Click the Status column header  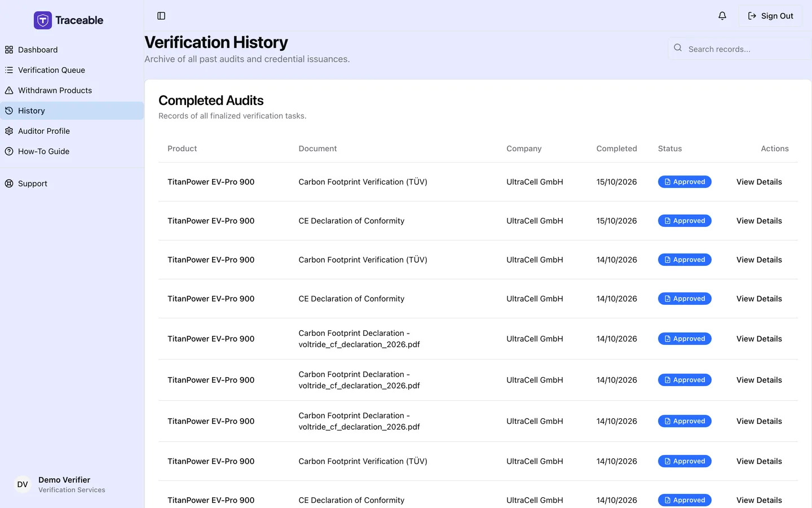pyautogui.click(x=670, y=148)
